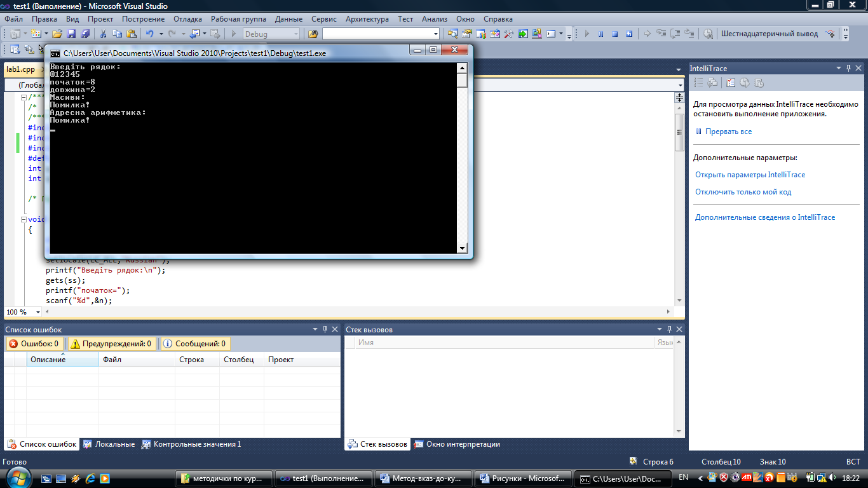Open the IntelliTrace panel options dropdown arrow
The height and width of the screenshot is (488, 868).
coord(837,68)
